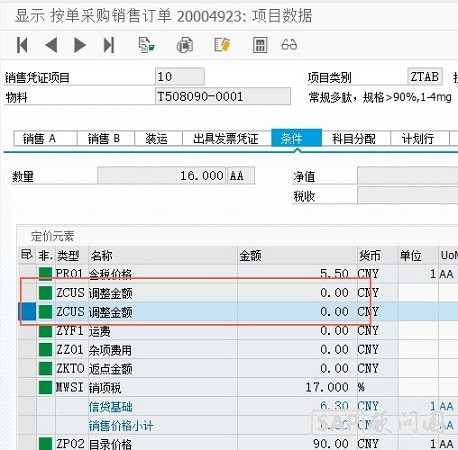Click the document list toolbar icon
The width and height of the screenshot is (458, 450).
[x=147, y=45]
